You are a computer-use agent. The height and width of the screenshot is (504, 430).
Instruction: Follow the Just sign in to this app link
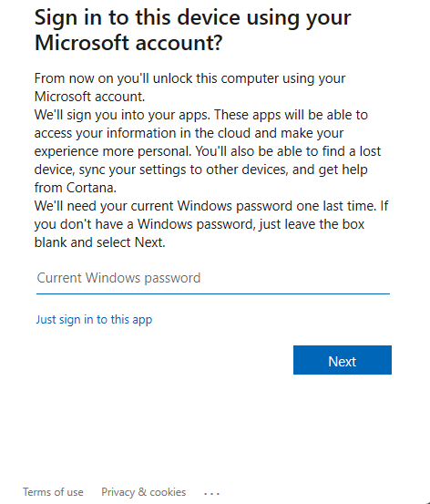[x=94, y=320]
